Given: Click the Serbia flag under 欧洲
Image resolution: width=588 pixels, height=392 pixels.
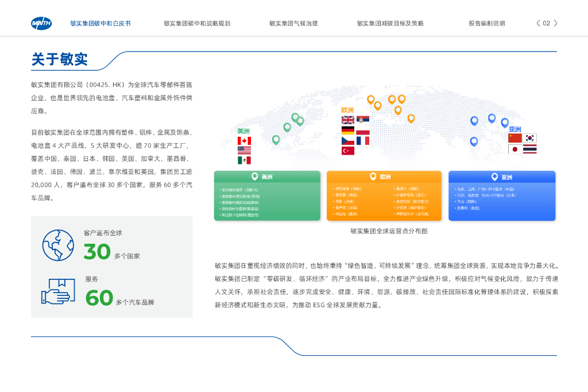Looking at the screenshot, I should 363,120.
